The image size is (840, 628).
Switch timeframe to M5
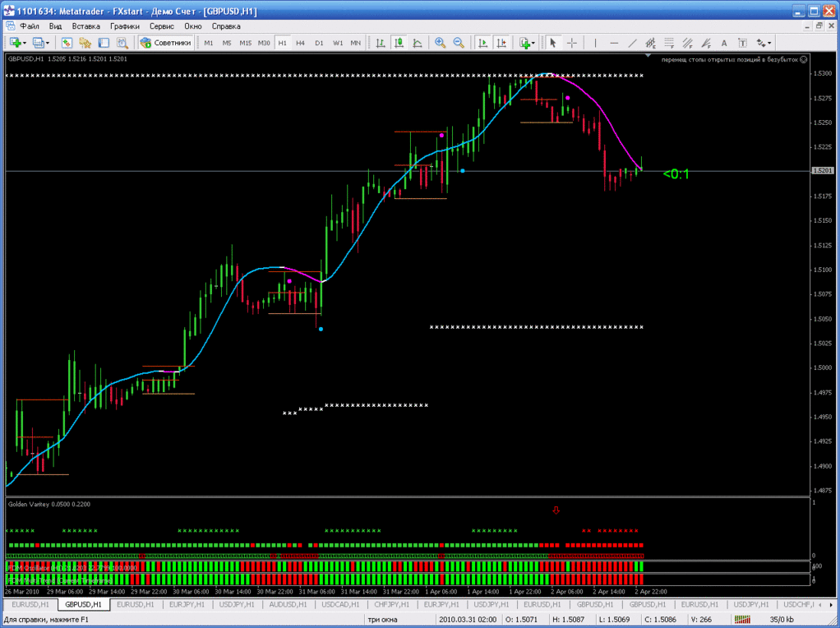(227, 43)
